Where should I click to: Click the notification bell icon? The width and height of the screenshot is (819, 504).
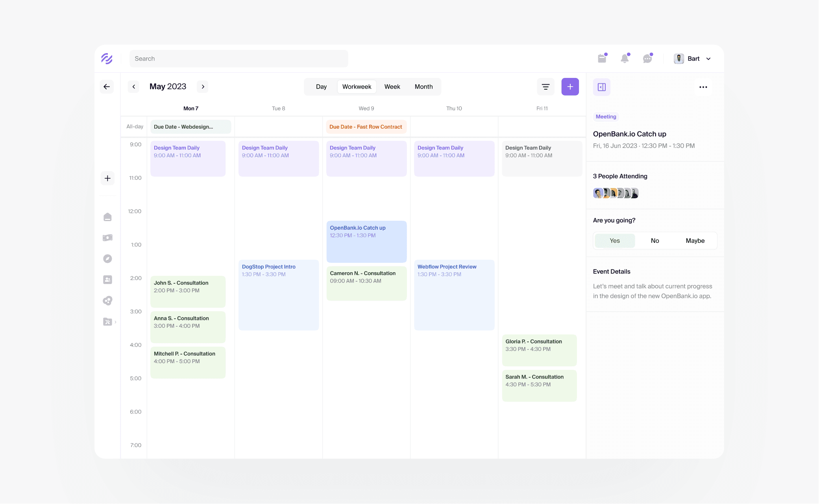625,59
